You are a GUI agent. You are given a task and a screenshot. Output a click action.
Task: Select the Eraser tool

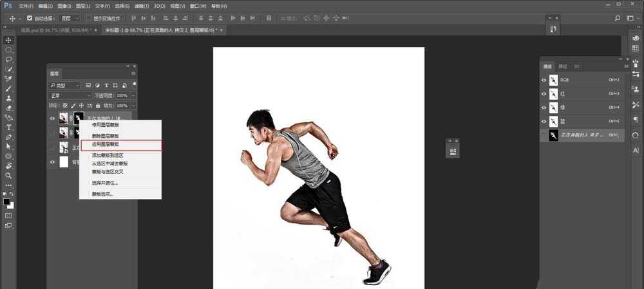click(x=9, y=108)
